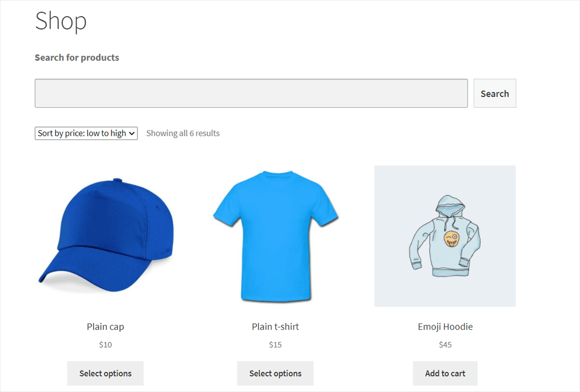Add the Emoji Hoodie to cart
580x392 pixels.
pos(445,373)
